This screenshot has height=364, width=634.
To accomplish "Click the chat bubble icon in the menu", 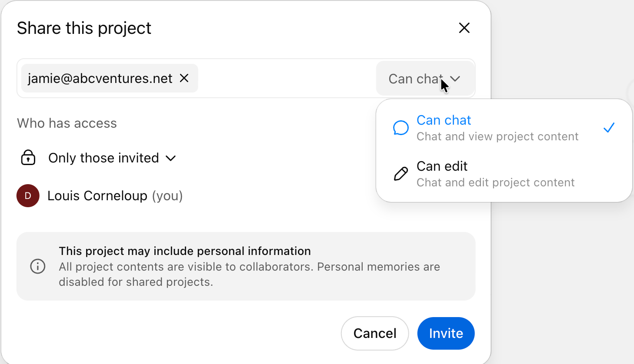I will [400, 128].
